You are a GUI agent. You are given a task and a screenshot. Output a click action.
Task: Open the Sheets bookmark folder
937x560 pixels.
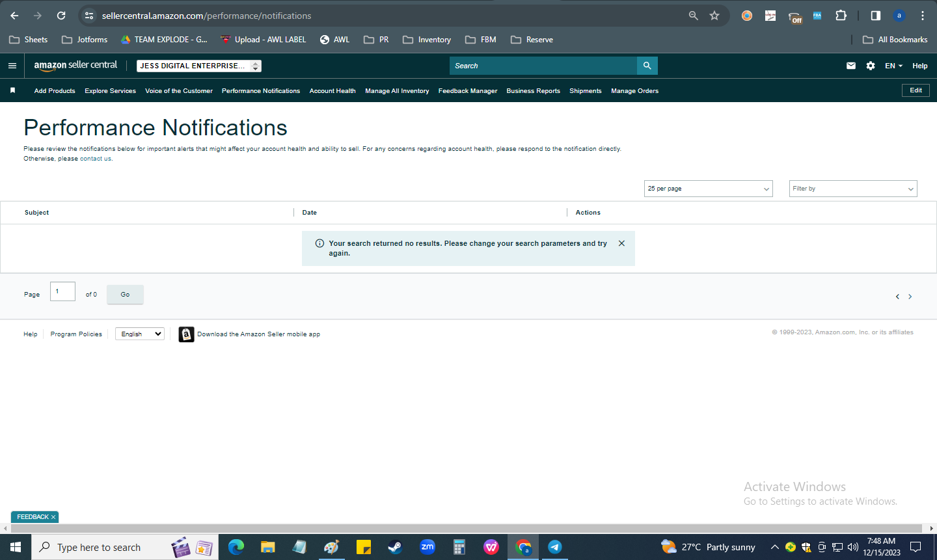pos(29,40)
